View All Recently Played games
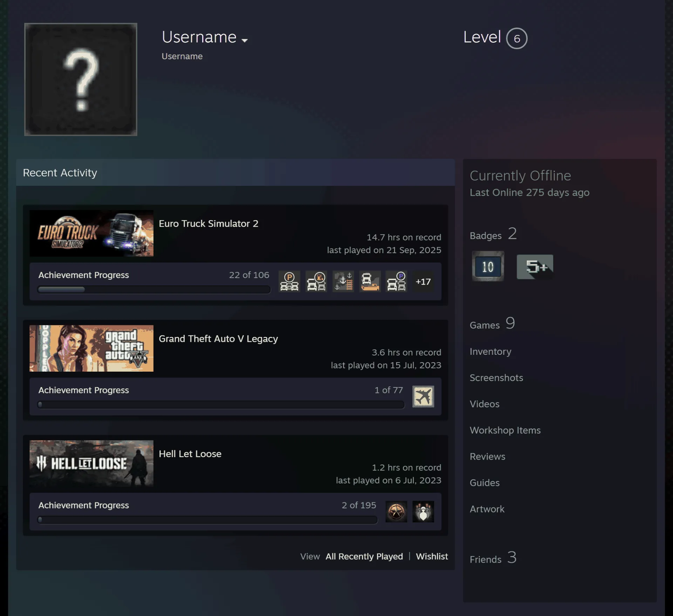Viewport: 673px width, 616px height. tap(364, 556)
